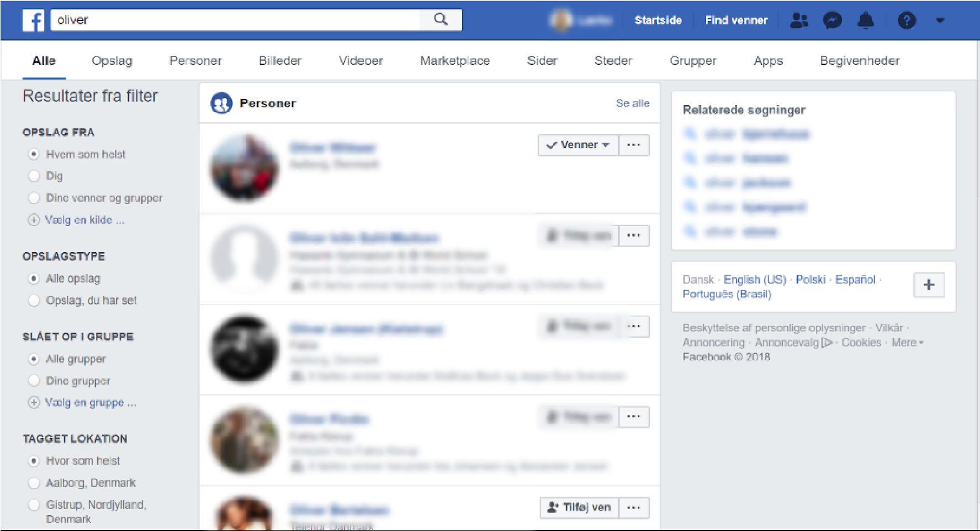Select Gistrup, Nordjylland location filter
The height and width of the screenshot is (531, 980).
click(34, 505)
